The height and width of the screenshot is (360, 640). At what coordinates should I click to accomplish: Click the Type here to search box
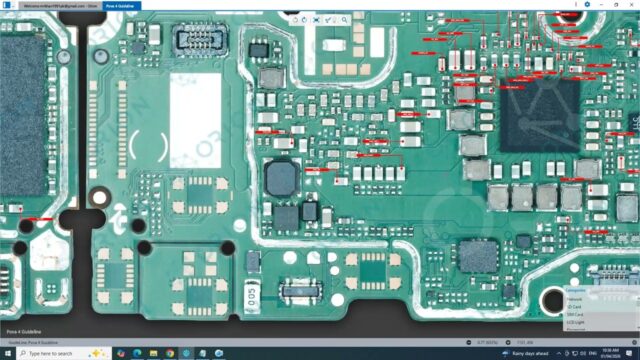[x=64, y=353]
